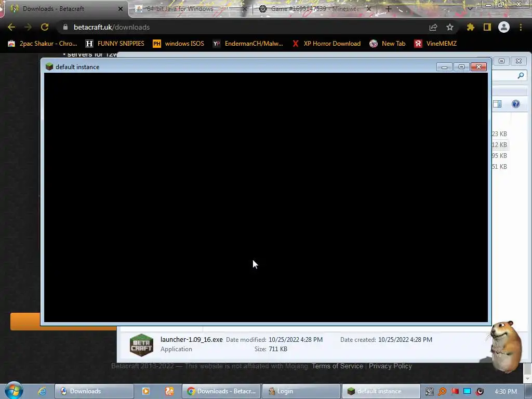Go back in Chrome browser
This screenshot has width=532, height=399.
[x=11, y=27]
